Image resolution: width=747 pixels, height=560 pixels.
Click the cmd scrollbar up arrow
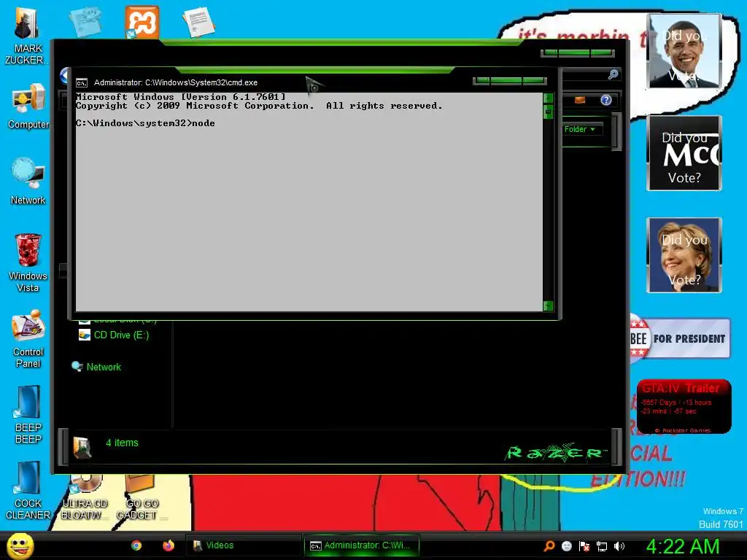click(549, 98)
